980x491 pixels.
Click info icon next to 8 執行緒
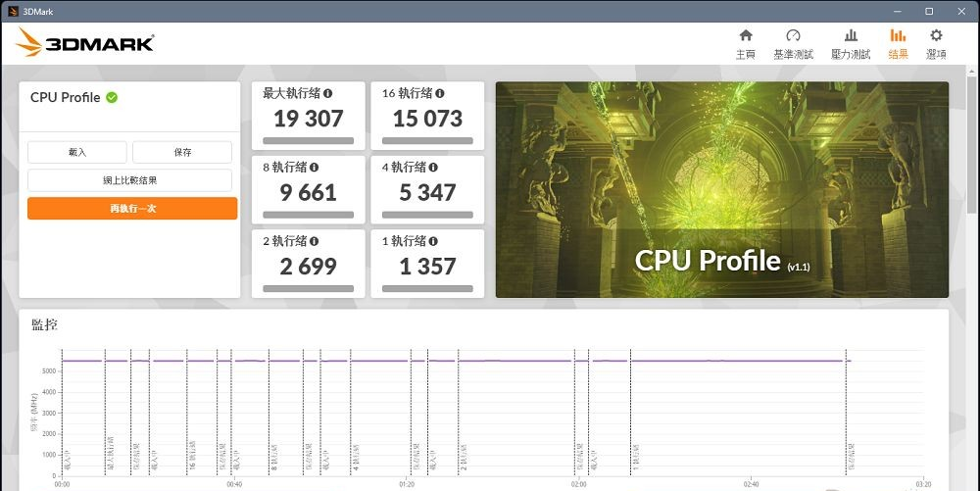tap(314, 167)
